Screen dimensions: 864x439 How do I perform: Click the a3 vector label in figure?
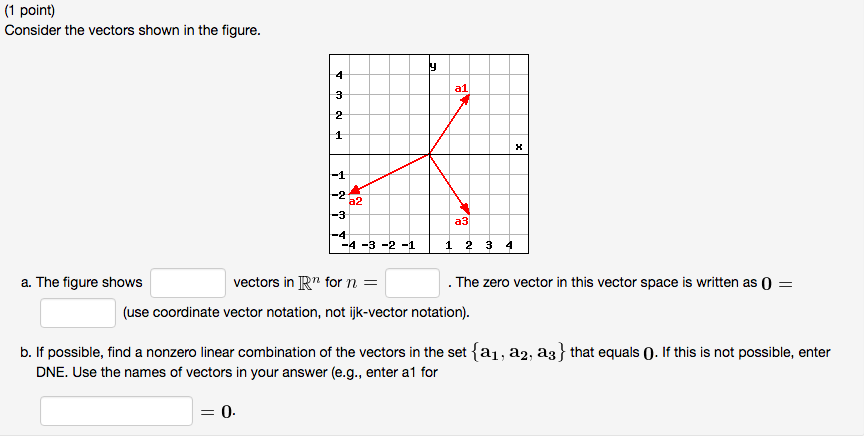click(460, 221)
